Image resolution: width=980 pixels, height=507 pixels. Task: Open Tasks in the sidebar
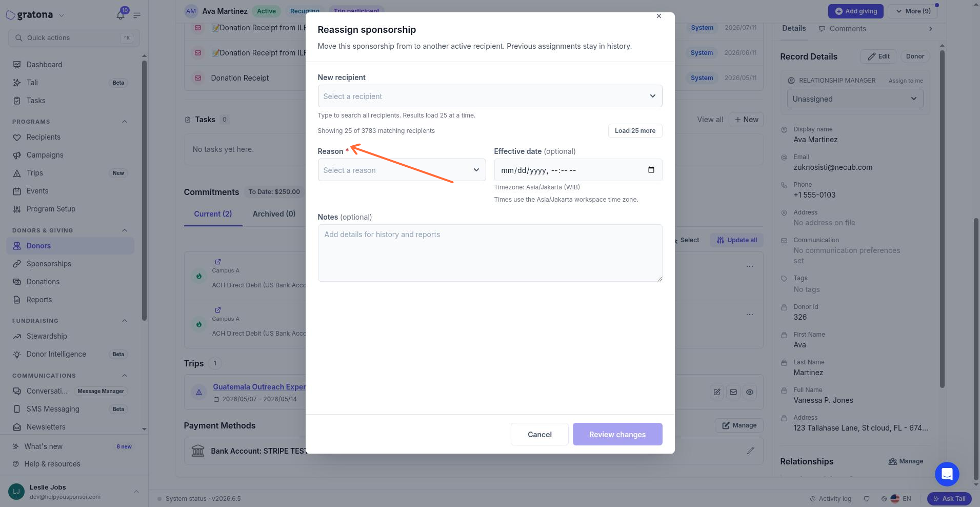coord(70,101)
